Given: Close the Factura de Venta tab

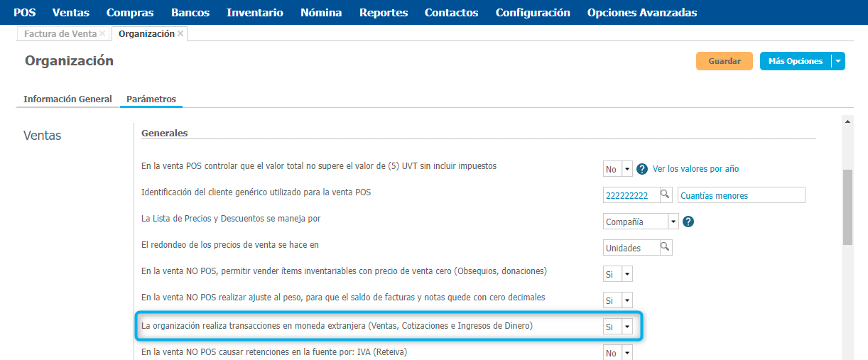Looking at the screenshot, I should pyautogui.click(x=103, y=33).
